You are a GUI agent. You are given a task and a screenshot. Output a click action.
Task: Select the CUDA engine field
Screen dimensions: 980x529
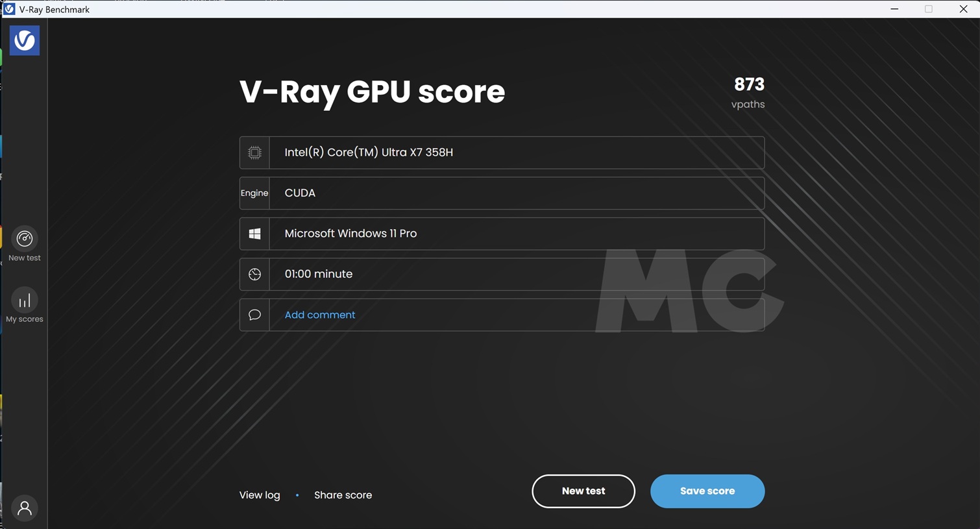click(516, 193)
